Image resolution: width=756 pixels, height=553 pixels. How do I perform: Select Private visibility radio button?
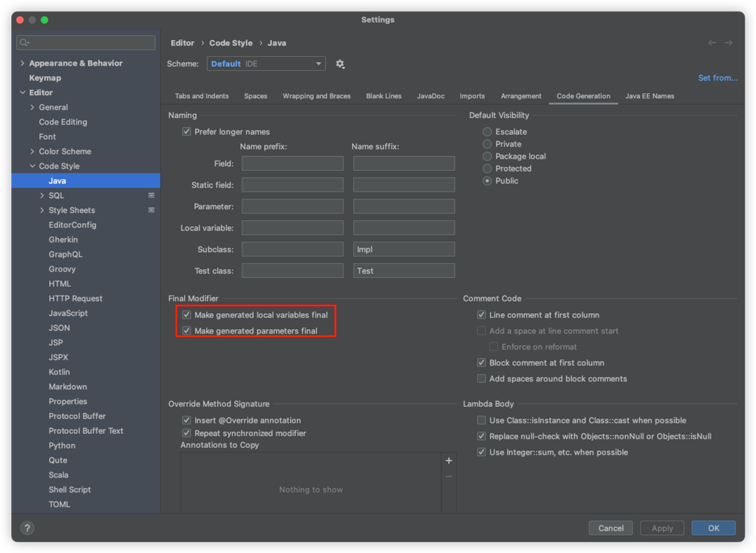coord(487,144)
